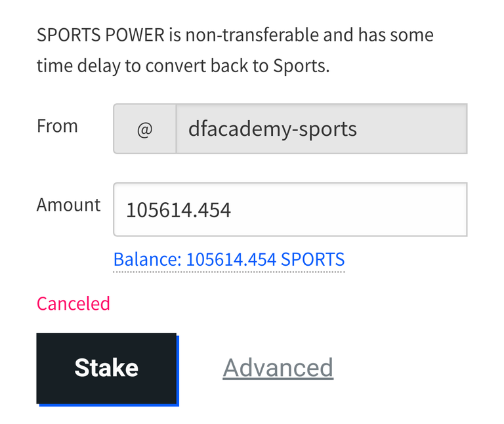
Task: Click the underlined Advanced text
Action: tap(278, 368)
